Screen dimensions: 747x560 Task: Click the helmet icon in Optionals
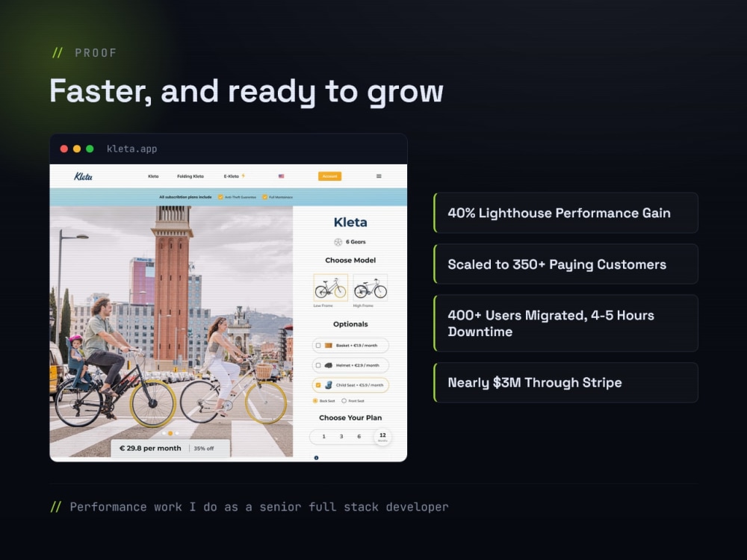pyautogui.click(x=328, y=365)
